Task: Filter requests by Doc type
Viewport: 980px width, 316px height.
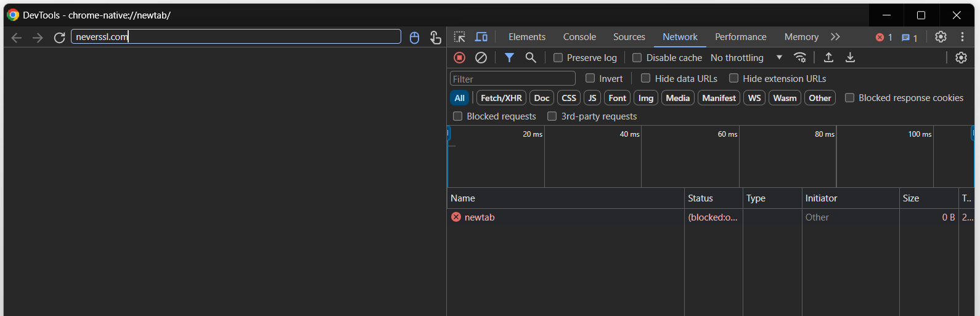Action: pos(542,98)
